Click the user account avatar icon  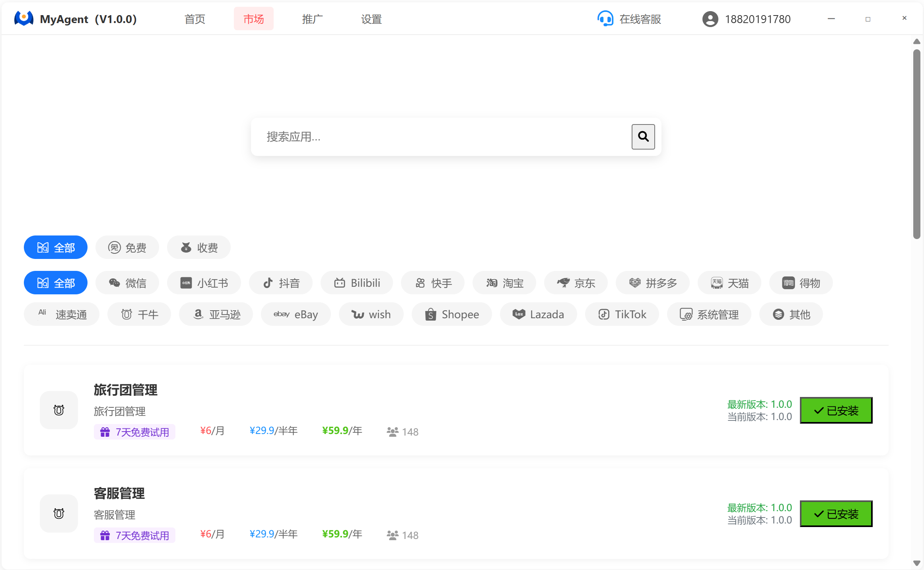710,19
